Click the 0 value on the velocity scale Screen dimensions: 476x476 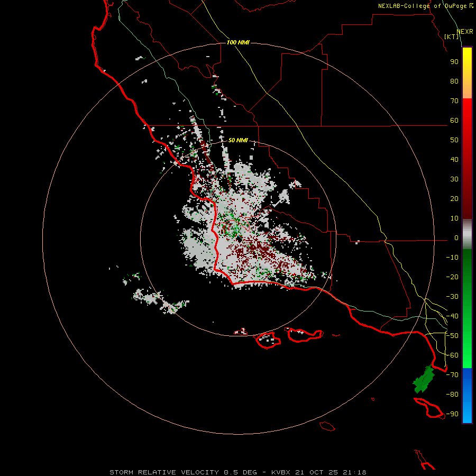[x=456, y=237]
